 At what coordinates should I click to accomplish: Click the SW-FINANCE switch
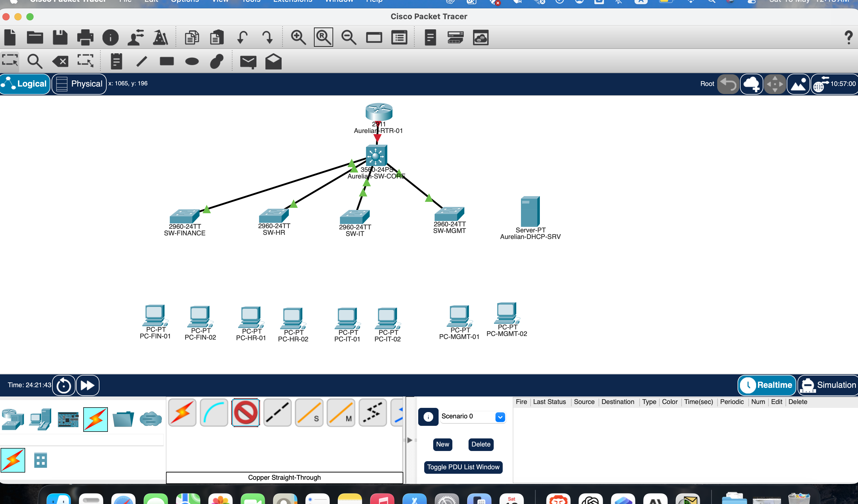(x=184, y=217)
